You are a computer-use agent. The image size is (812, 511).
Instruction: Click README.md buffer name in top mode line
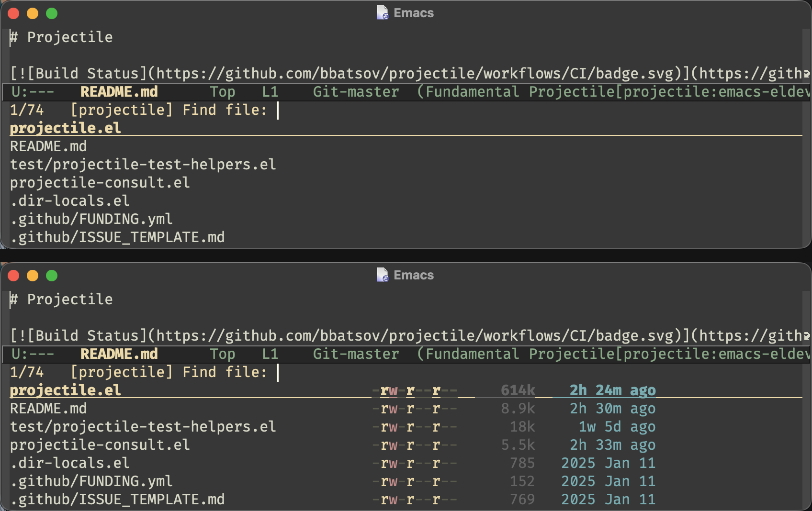coord(119,91)
